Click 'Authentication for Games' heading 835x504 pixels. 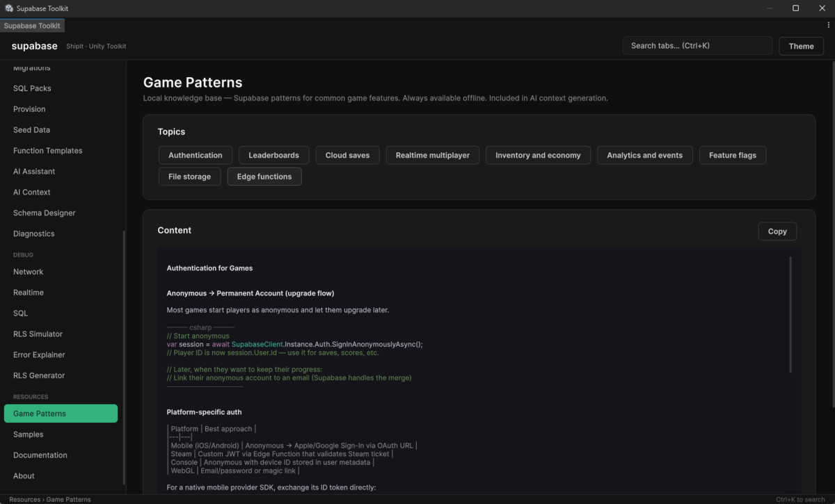pyautogui.click(x=209, y=268)
